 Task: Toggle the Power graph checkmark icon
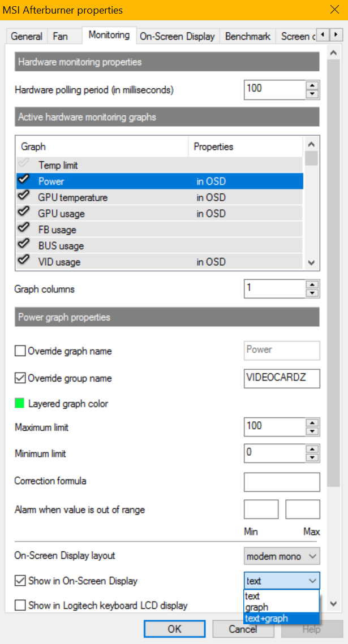click(x=23, y=181)
